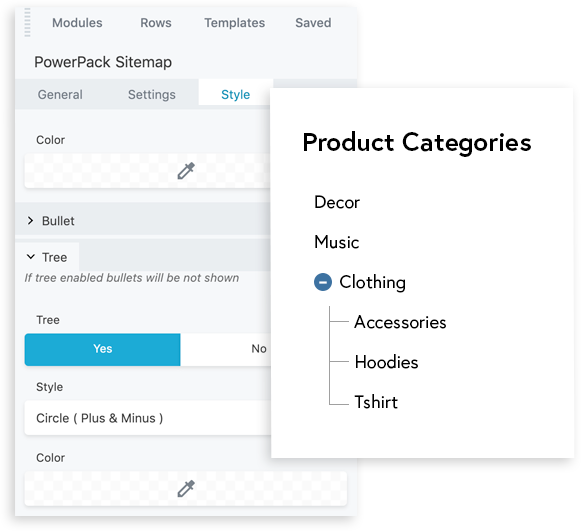Click the Tree section down chevron
The image size is (581, 531).
[x=31, y=256]
